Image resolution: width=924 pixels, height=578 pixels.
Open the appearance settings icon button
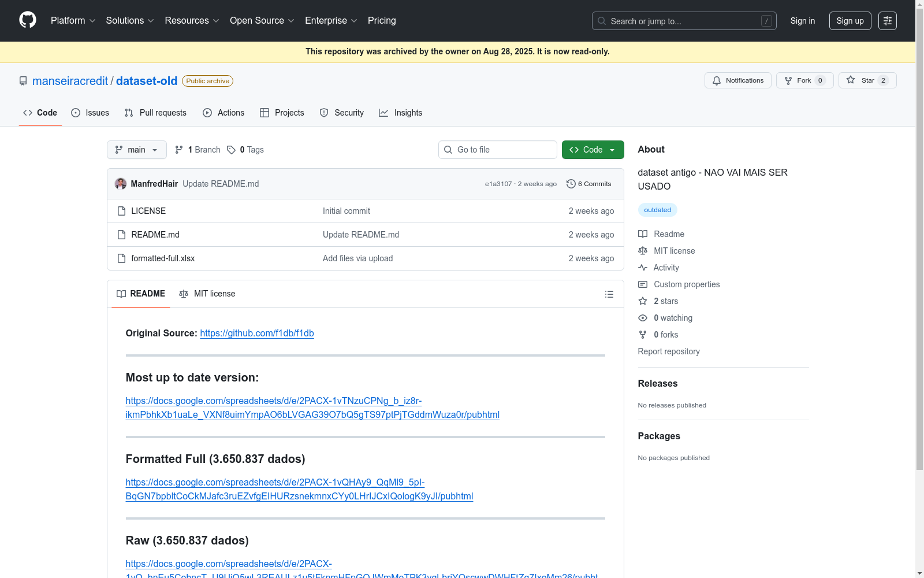click(x=888, y=21)
